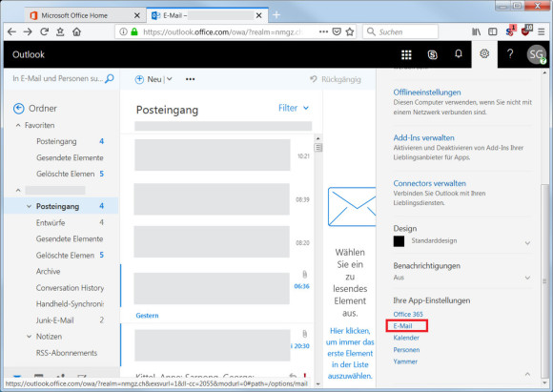
Task: Close the E-Mail browser tab
Action: 259,15
